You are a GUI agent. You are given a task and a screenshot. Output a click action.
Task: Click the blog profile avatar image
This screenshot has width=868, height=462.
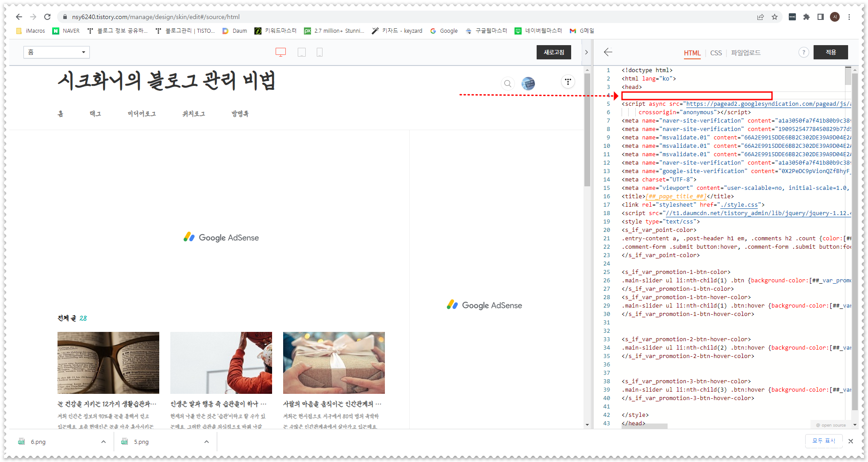tap(528, 83)
